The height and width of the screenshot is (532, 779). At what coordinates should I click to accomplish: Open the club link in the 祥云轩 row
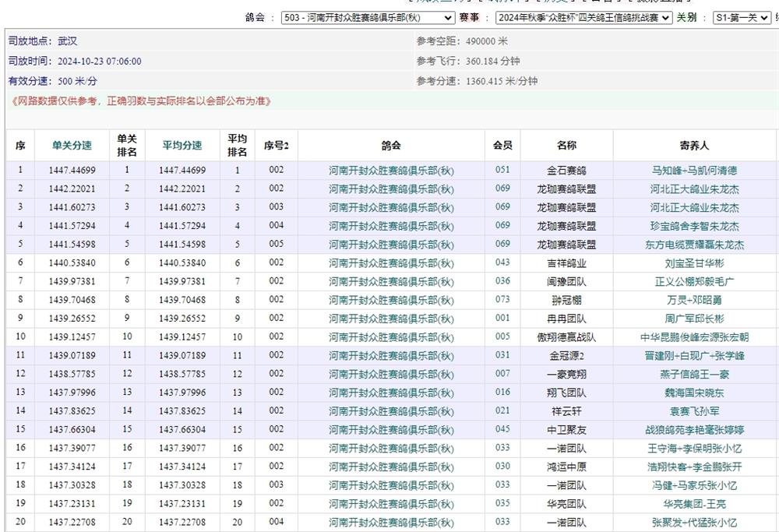click(x=391, y=411)
